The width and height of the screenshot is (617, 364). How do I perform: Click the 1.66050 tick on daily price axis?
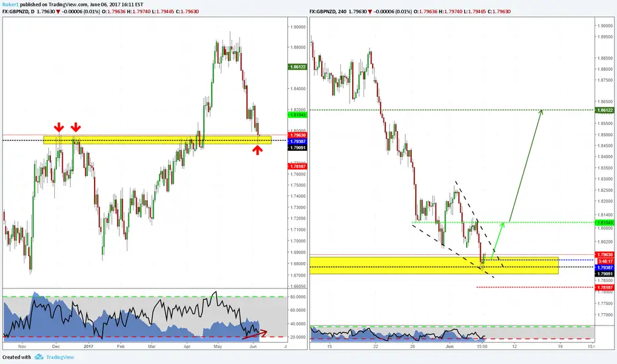tap(299, 287)
